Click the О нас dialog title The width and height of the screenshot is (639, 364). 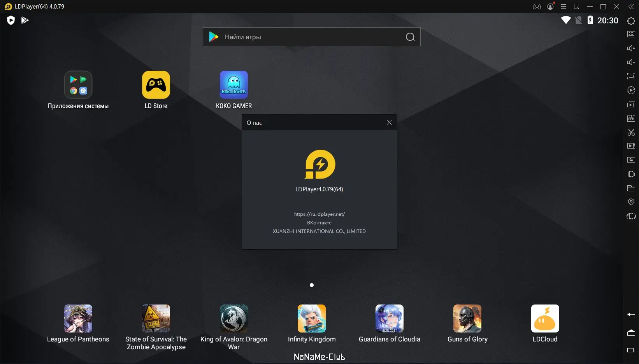[255, 123]
